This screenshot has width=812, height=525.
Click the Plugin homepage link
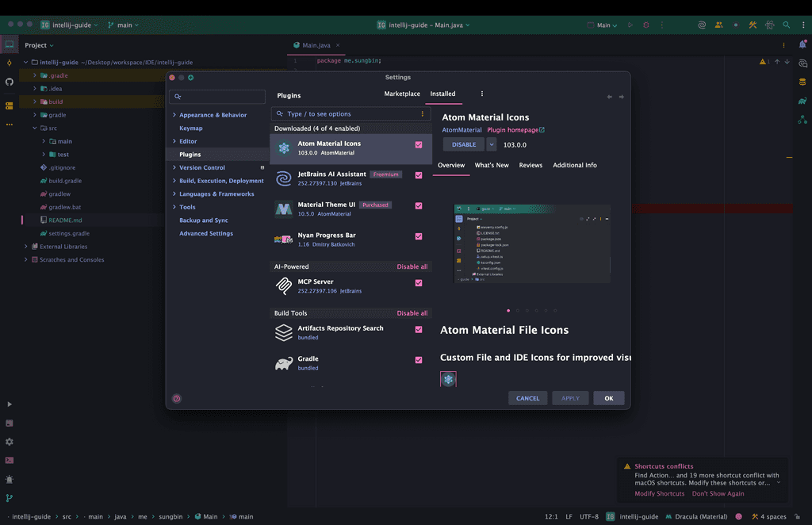(515, 130)
